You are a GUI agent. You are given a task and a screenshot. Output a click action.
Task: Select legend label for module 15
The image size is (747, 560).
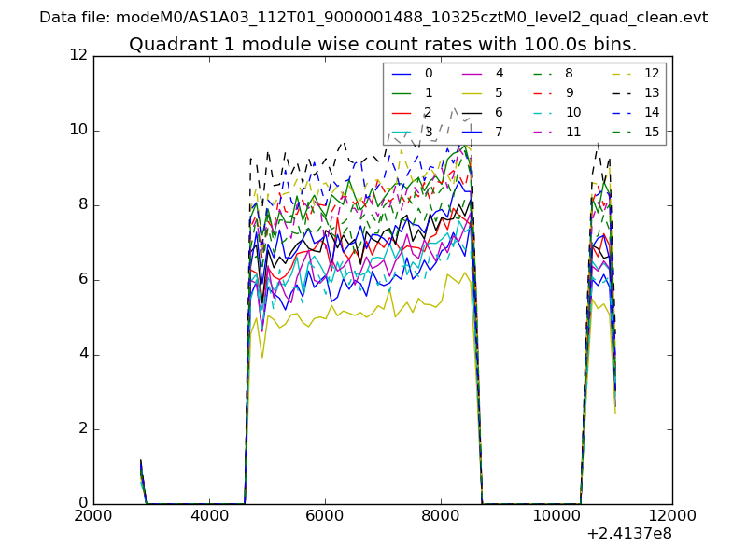pyautogui.click(x=652, y=132)
